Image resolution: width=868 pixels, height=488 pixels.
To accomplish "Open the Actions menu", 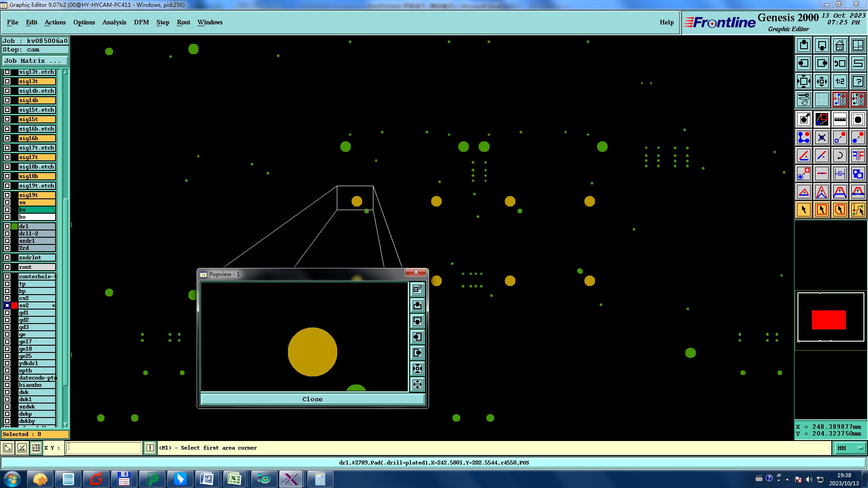I will (x=55, y=22).
